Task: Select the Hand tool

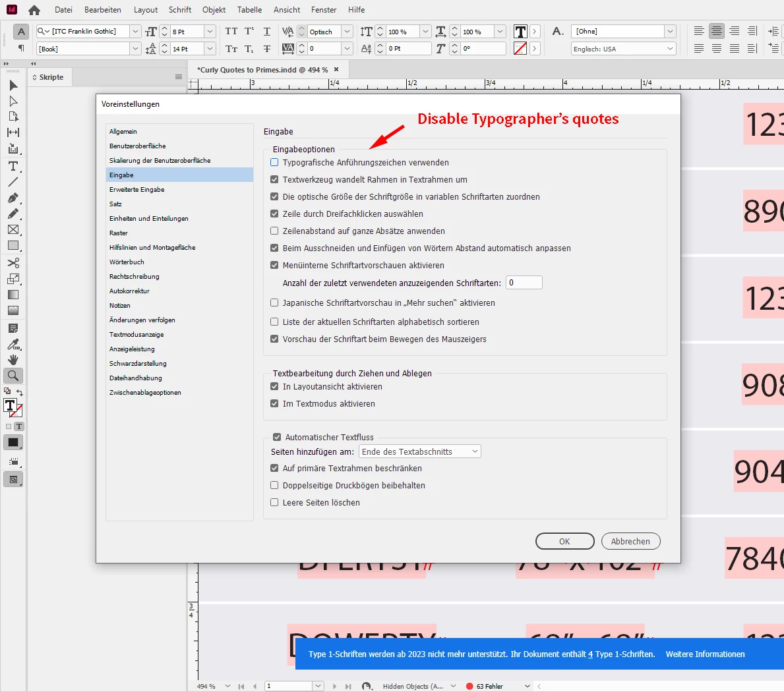Action: [13, 360]
